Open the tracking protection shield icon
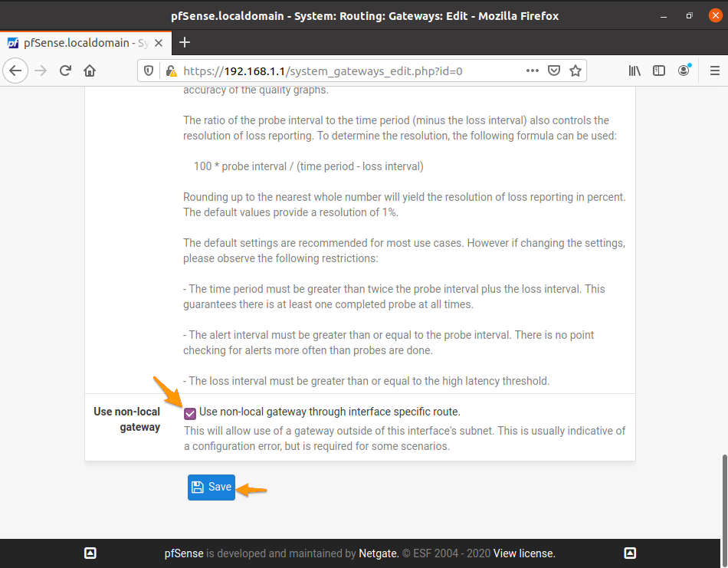Image resolution: width=728 pixels, height=568 pixels. tap(150, 71)
